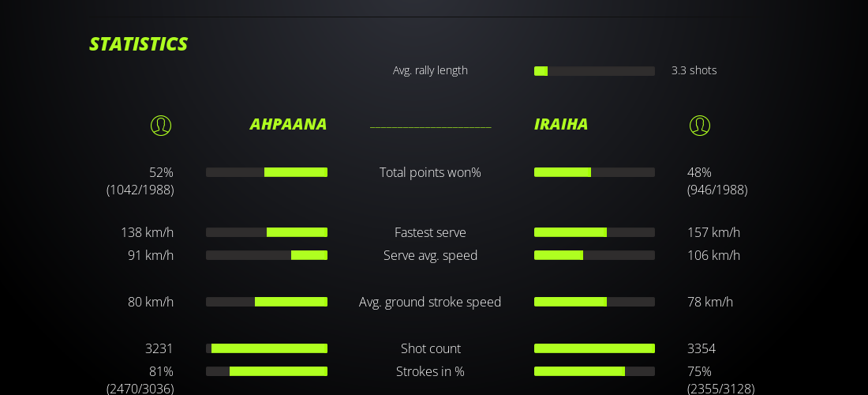Click IRAIHA's Total points won bar
868x395 pixels.
(x=594, y=172)
